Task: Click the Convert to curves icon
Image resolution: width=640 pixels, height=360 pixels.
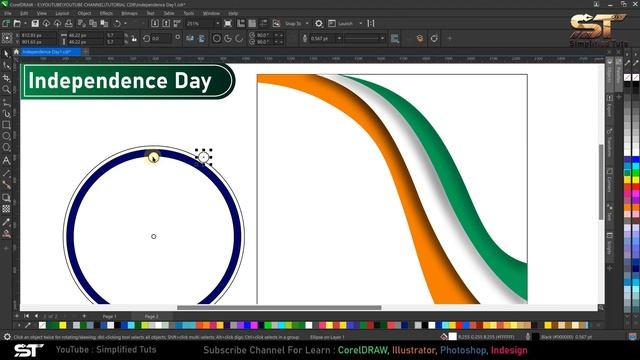Action: 434,38
